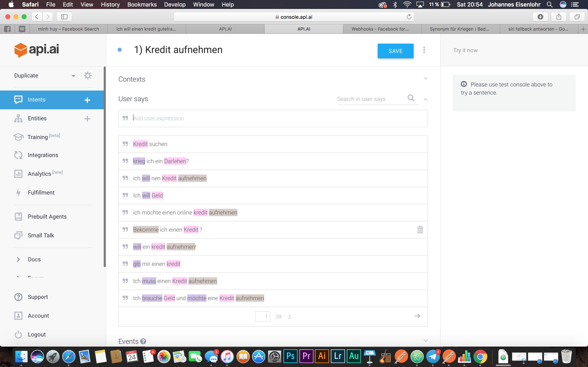Open Small Talk from the sidebar
The height and width of the screenshot is (367, 588).
(41, 235)
